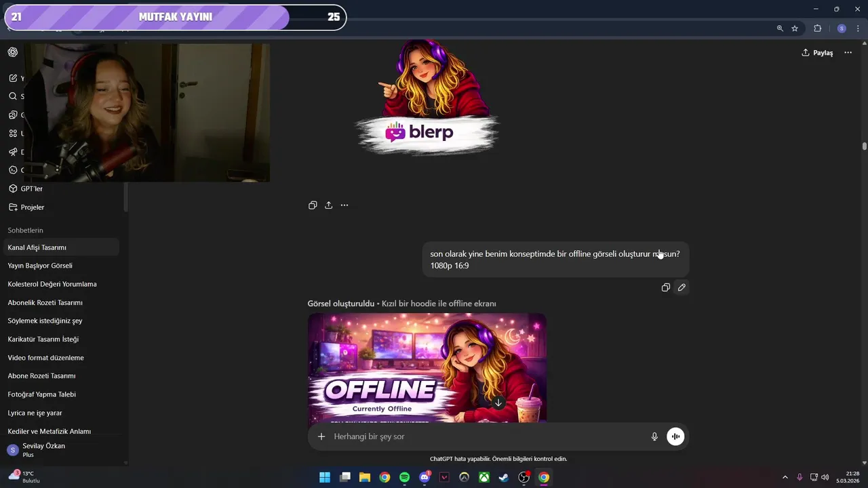The image size is (868, 488).
Task: Open the browser extensions puzzle icon
Action: tap(817, 28)
